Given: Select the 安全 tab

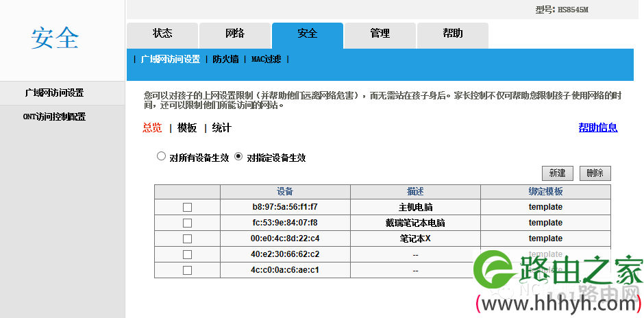Looking at the screenshot, I should 307,36.
